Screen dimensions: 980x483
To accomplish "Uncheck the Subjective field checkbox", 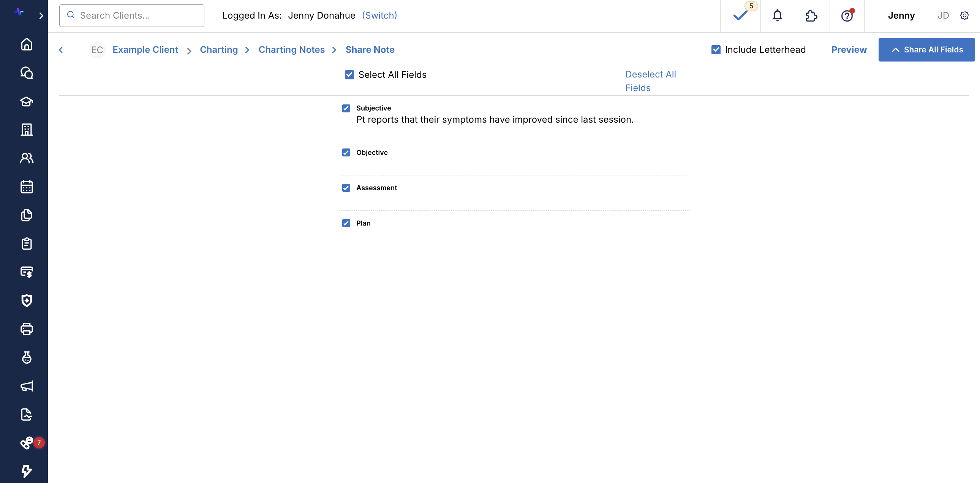I will pos(346,108).
